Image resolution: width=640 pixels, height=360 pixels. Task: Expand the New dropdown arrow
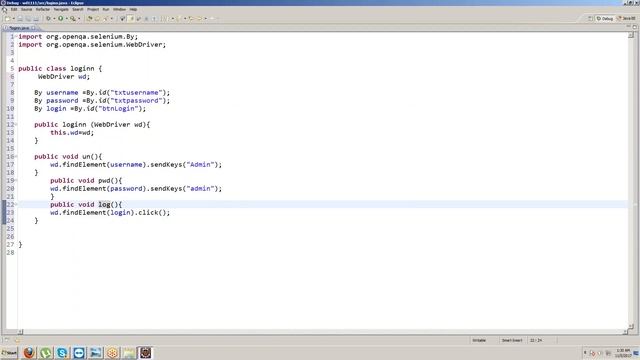coord(13,18)
